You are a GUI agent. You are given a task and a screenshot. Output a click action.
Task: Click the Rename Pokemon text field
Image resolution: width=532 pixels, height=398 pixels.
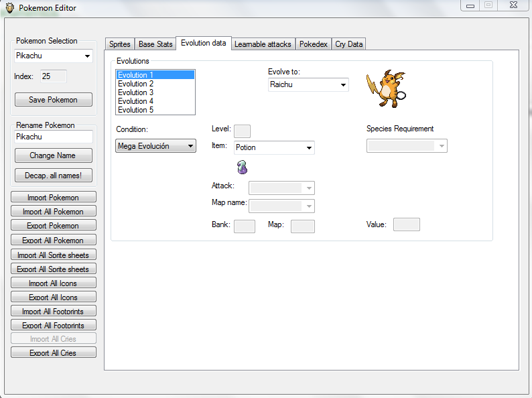54,137
